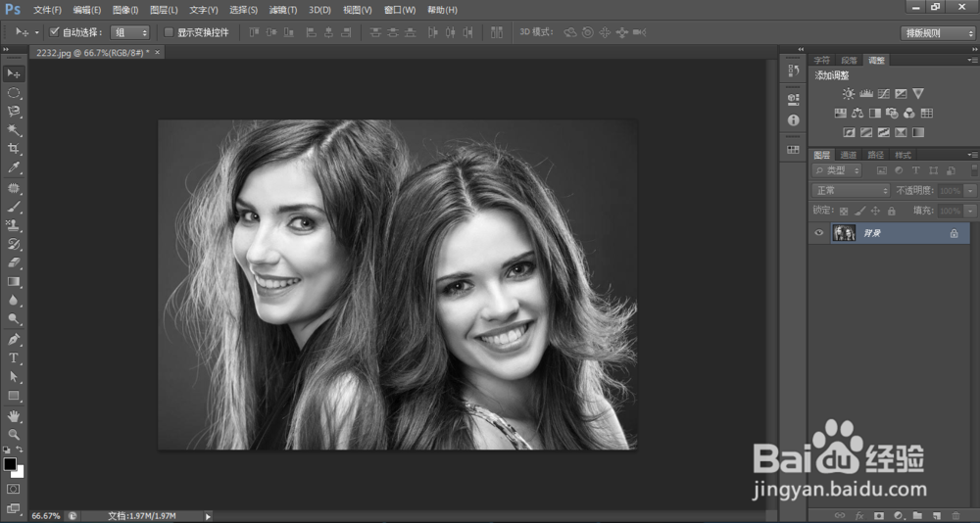Expand the status bar info arrow
The height and width of the screenshot is (523, 980).
208,516
